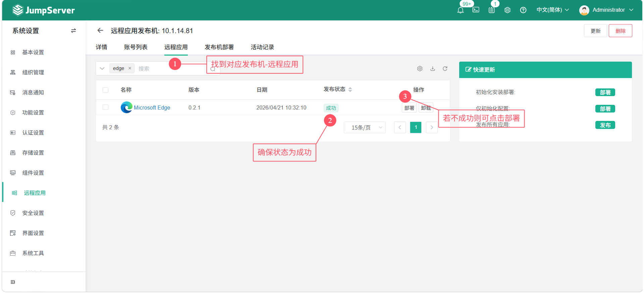The image size is (644, 293).
Task: Open the Microsoft Edge applet link
Action: tap(152, 107)
